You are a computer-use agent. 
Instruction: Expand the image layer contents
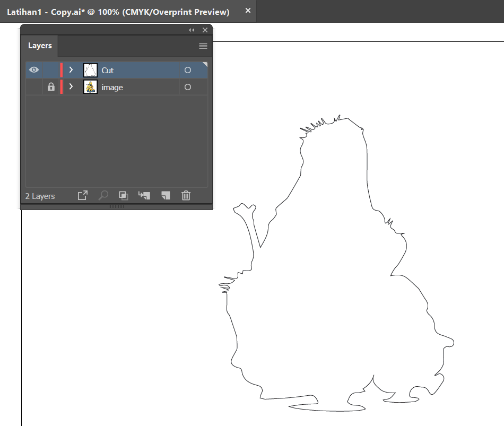click(71, 86)
